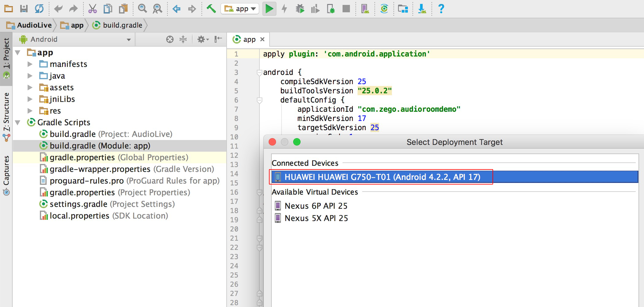Expand the jniLibs folder
Viewport: 644px width, 307px height.
click(30, 99)
